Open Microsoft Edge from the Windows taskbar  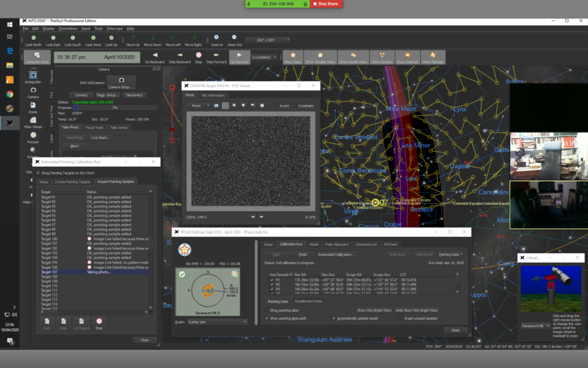tap(10, 51)
